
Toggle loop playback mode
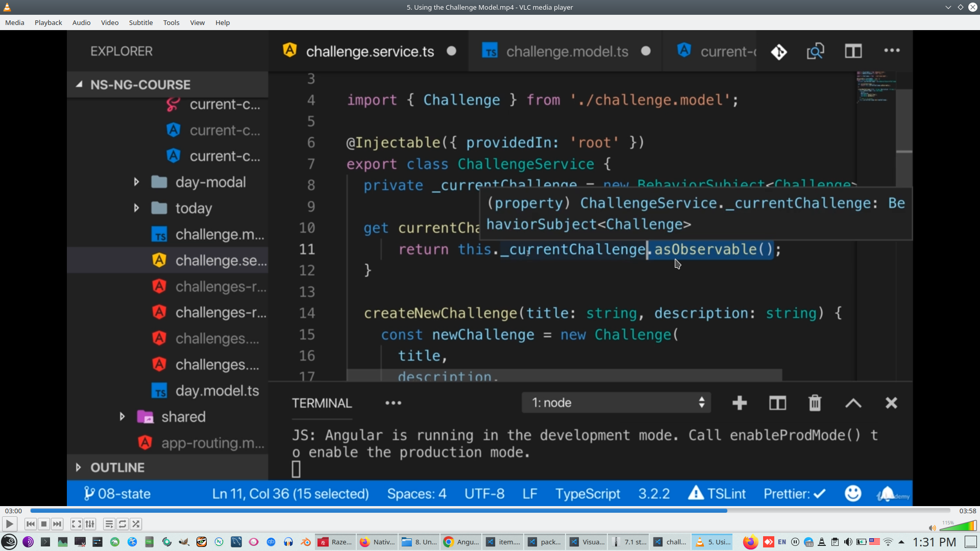(122, 524)
